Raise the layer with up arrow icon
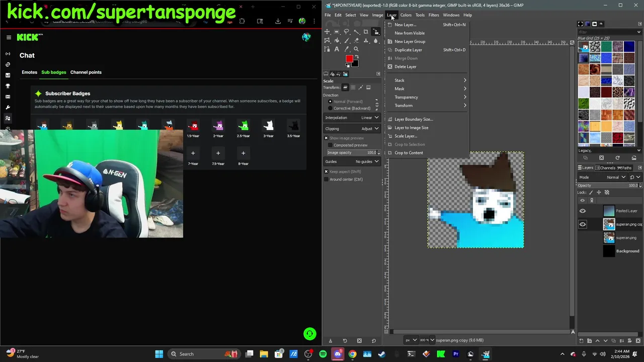The height and width of the screenshot is (362, 644). (597, 341)
